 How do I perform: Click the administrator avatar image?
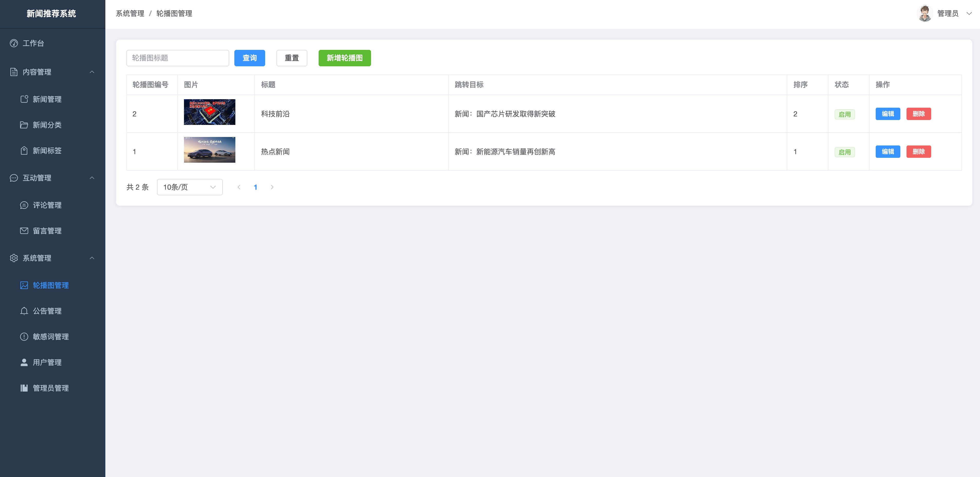pyautogui.click(x=925, y=14)
